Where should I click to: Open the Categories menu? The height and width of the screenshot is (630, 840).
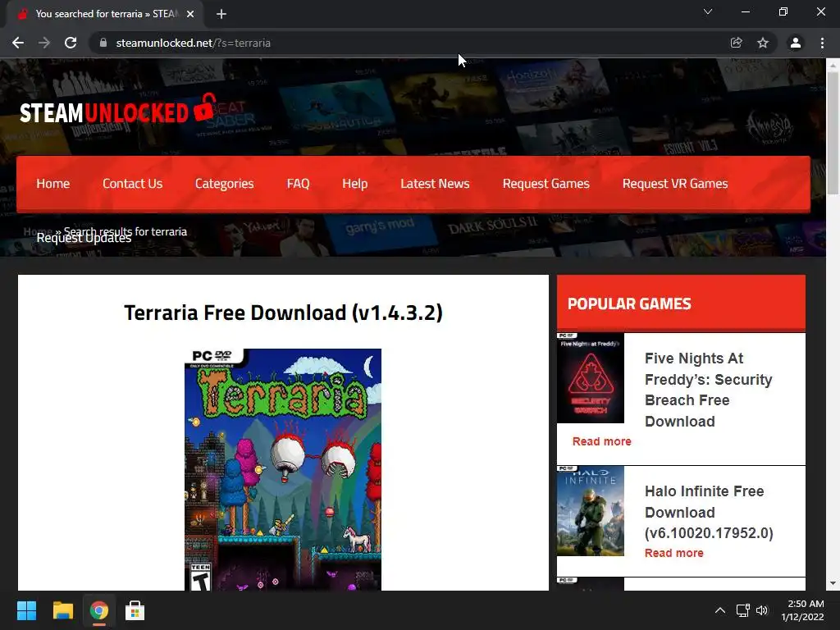coord(225,184)
